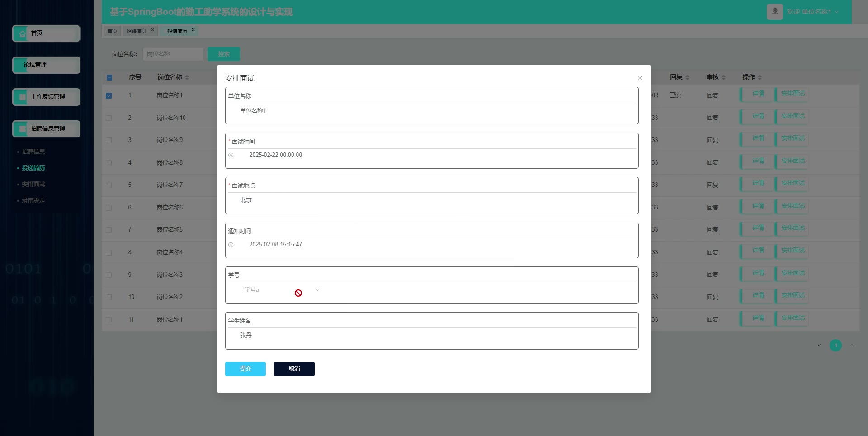Click the 单位名称 input field in dialog

tap(432, 111)
